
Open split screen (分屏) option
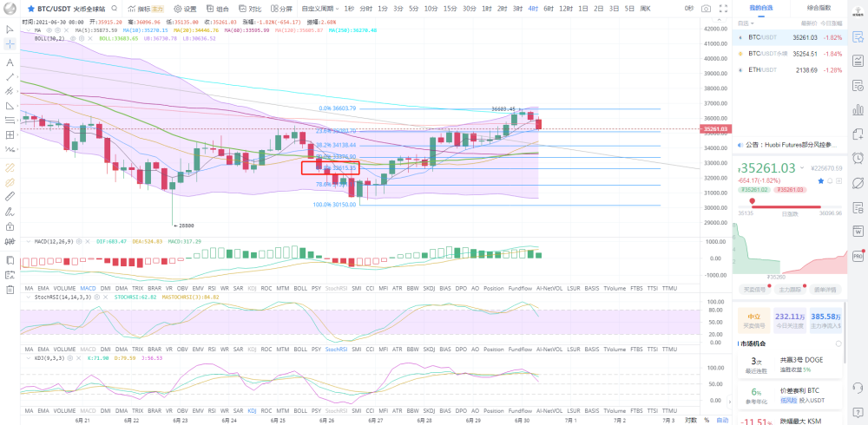[282, 9]
